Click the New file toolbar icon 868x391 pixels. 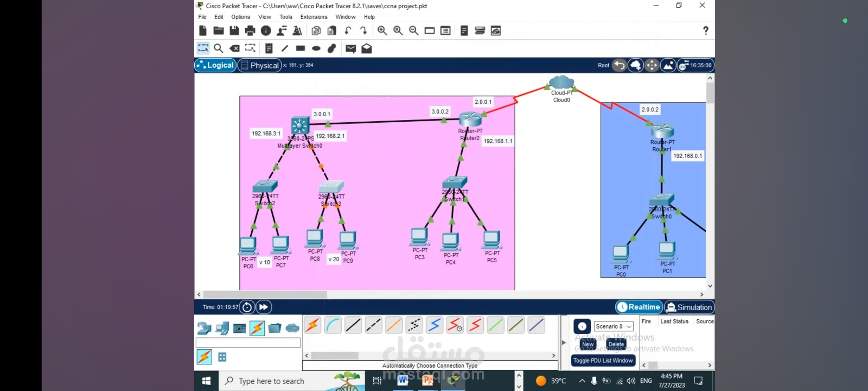203,31
